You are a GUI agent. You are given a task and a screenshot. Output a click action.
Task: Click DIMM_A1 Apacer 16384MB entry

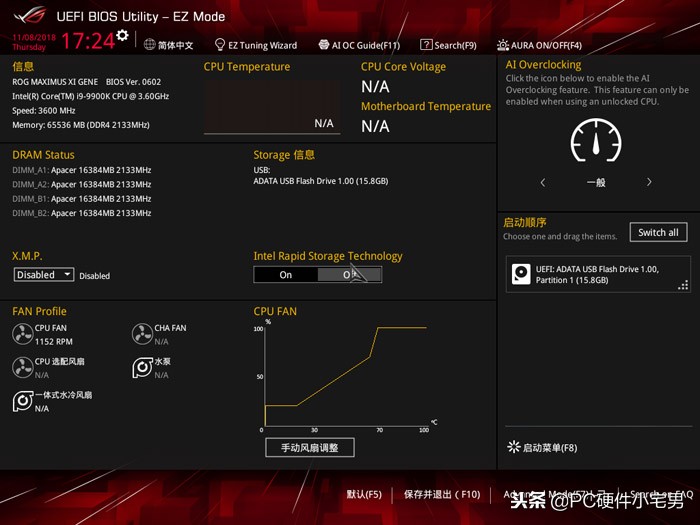click(x=82, y=170)
